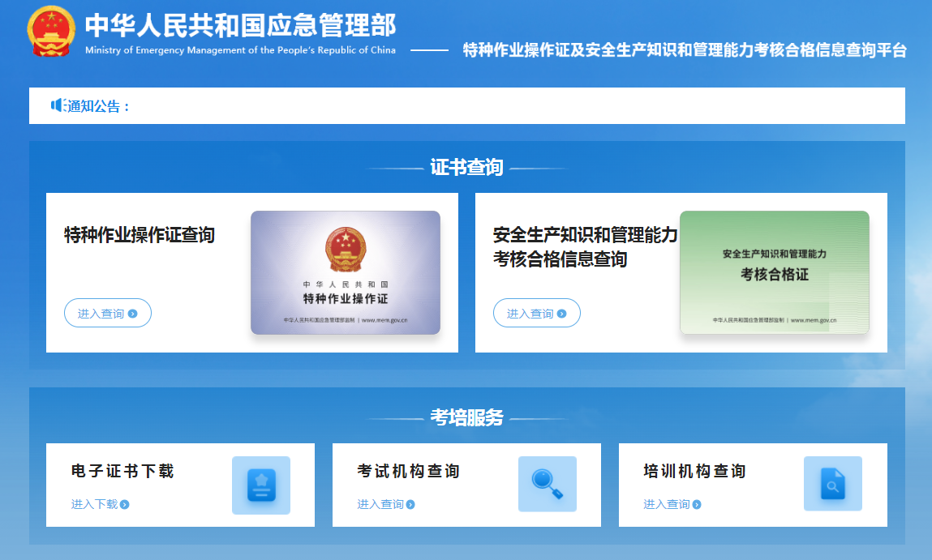Select the 培训机构查询 heading
Image resolution: width=932 pixels, height=560 pixels.
click(x=694, y=471)
